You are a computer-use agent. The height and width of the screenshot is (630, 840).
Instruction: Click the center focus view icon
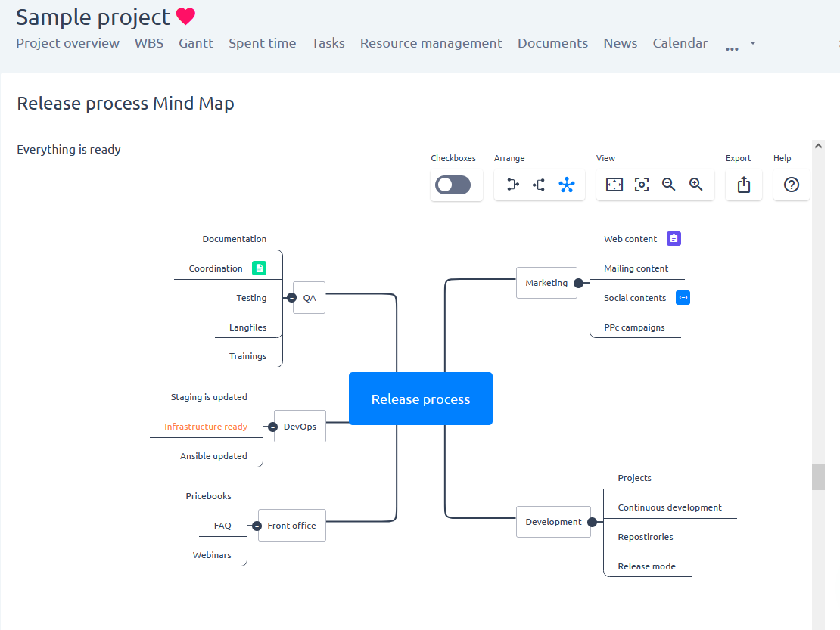[x=642, y=185]
